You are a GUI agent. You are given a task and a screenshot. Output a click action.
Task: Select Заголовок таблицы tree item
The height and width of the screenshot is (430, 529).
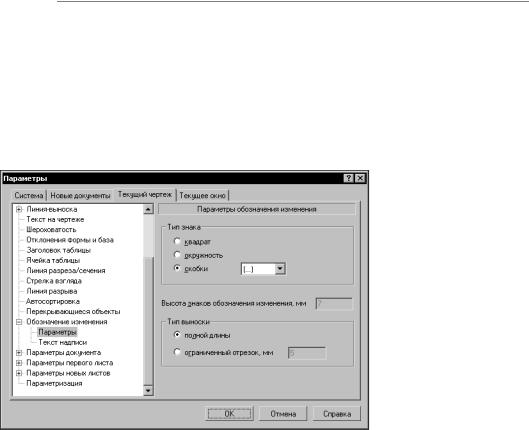59,250
